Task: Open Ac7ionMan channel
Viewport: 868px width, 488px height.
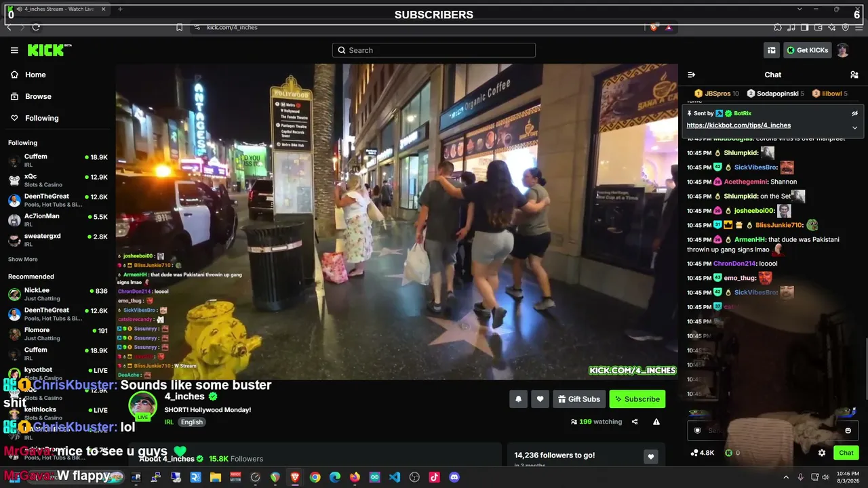Action: 58,220
